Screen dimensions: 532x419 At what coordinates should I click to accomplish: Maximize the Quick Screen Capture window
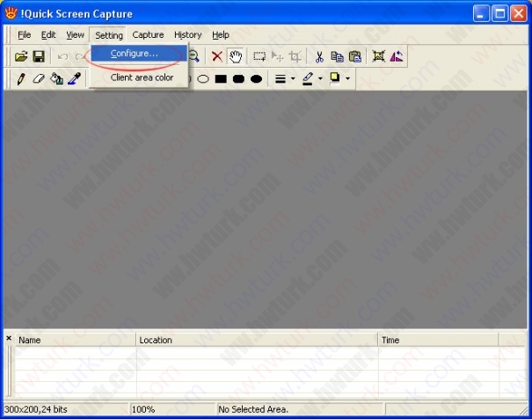click(x=499, y=13)
